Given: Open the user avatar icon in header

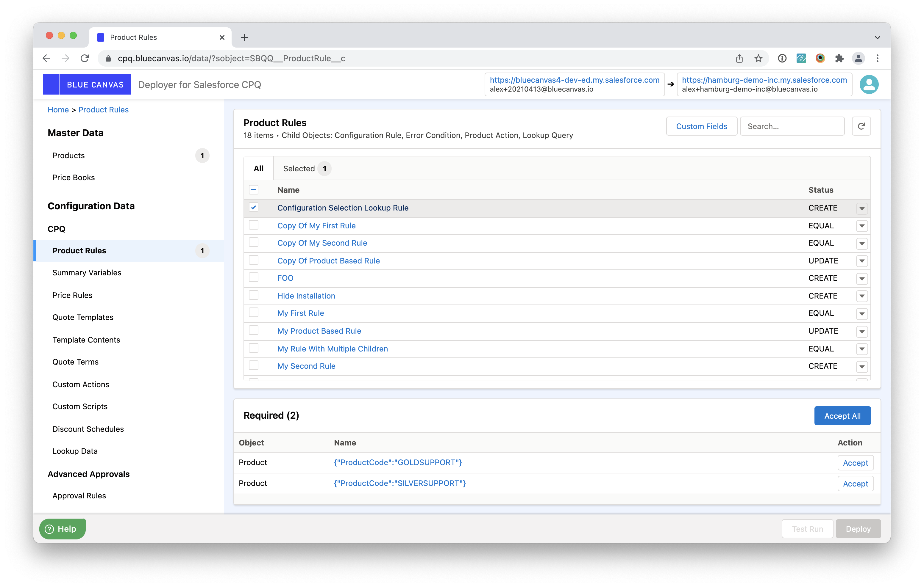Looking at the screenshot, I should [869, 84].
